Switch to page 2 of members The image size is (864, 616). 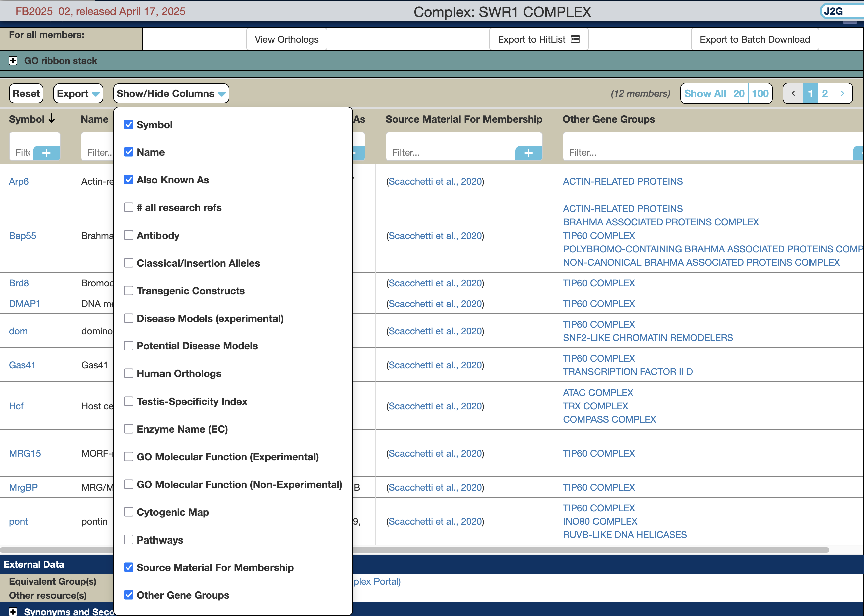pyautogui.click(x=825, y=93)
